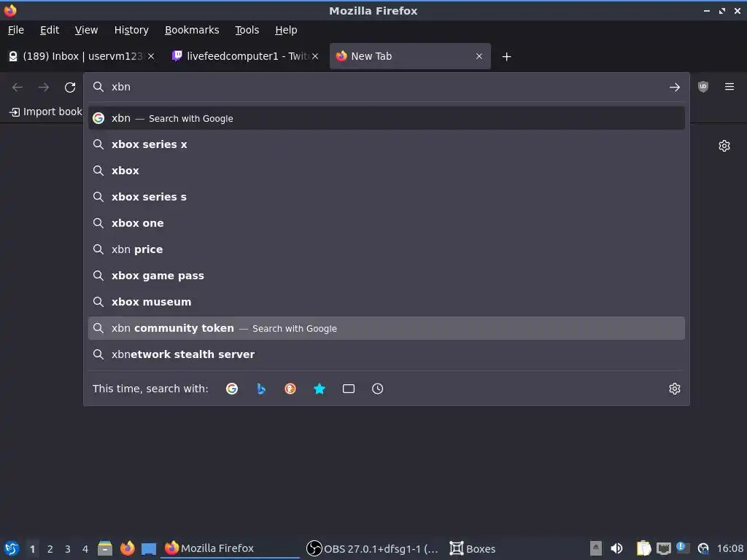Switch to the livefeedcomputer1 Twitch tab
747x560 pixels.
(245, 56)
